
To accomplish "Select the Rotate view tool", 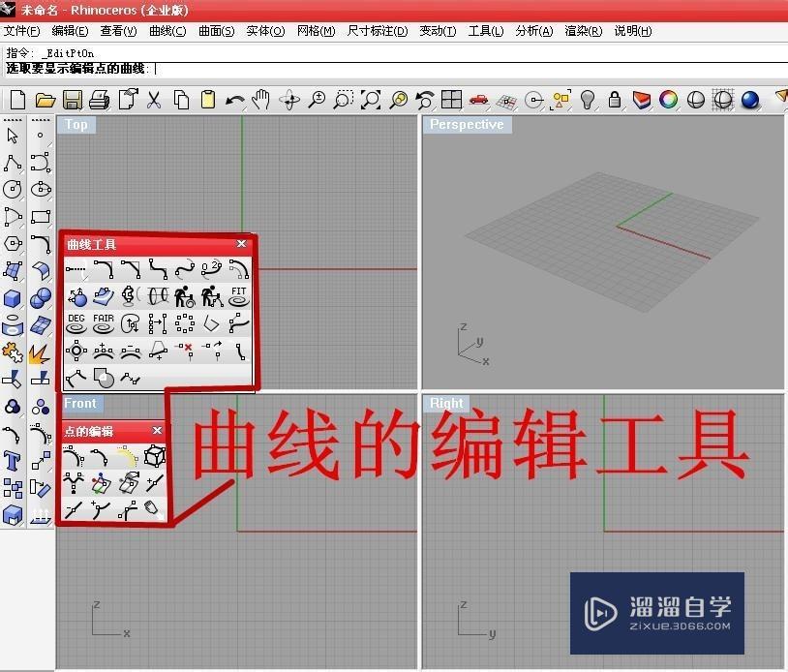I will tap(289, 99).
